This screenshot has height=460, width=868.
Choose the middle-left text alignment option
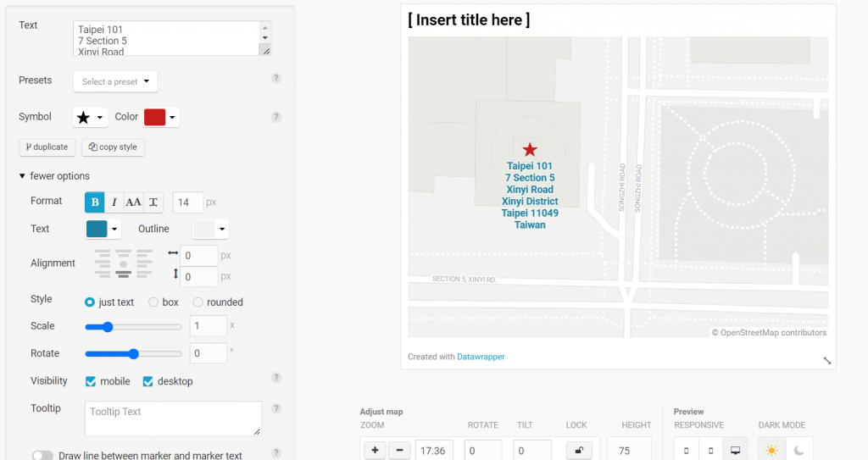(x=103, y=264)
